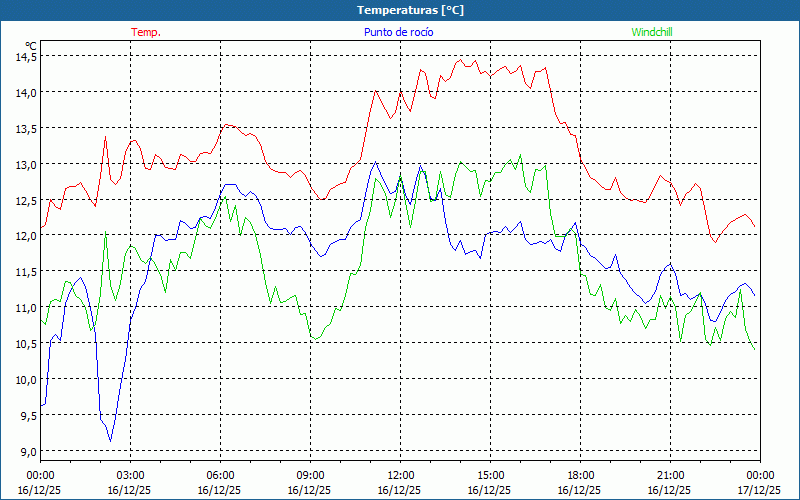800x500 pixels.
Task: Click the 9,5 value on the y-axis
Action: (28, 415)
